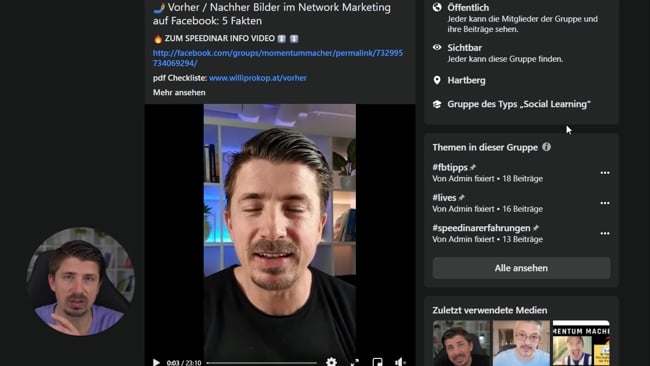
Task: Click the location pin beside Hartberg
Action: click(437, 80)
